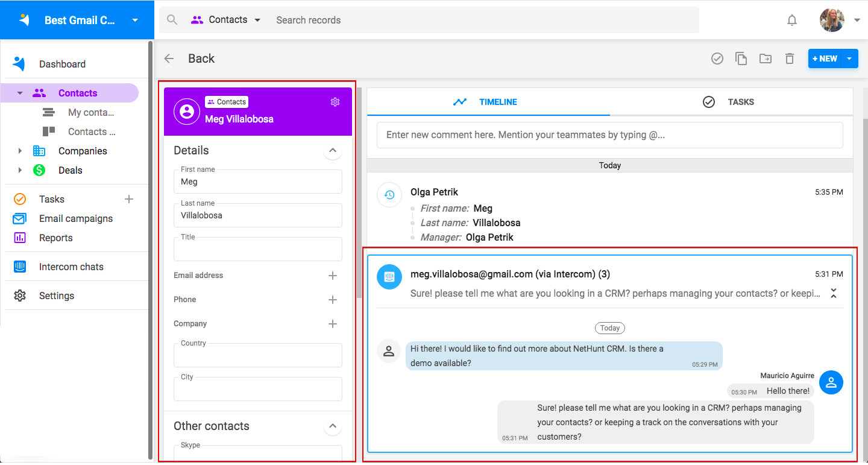Click the contact avatar icon in the purple header
Image resolution: width=868 pixels, height=465 pixels.
click(x=187, y=112)
